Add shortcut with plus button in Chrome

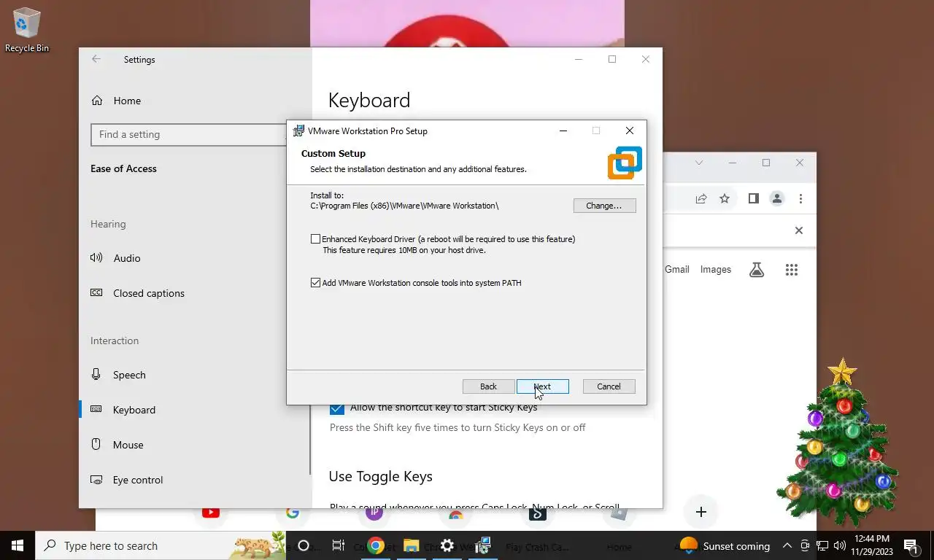point(701,512)
